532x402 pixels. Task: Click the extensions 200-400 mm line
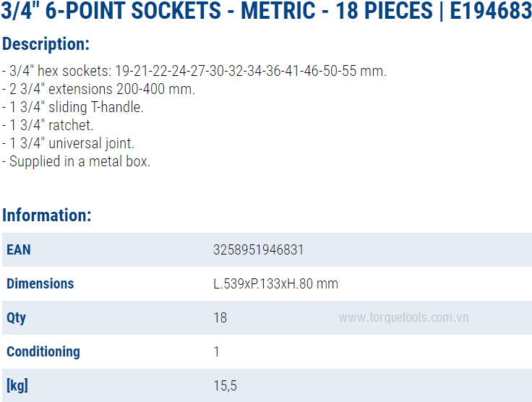click(98, 89)
